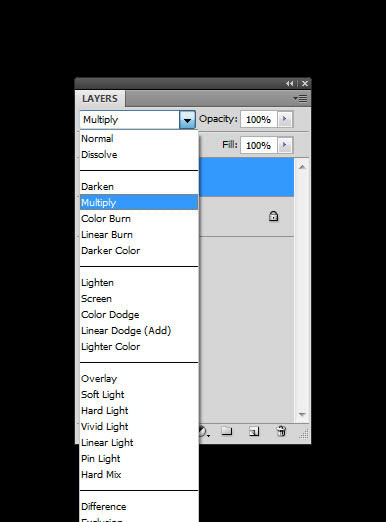The width and height of the screenshot is (386, 522).
Task: Expand the Opacity slider arrow
Action: pyautogui.click(x=285, y=119)
